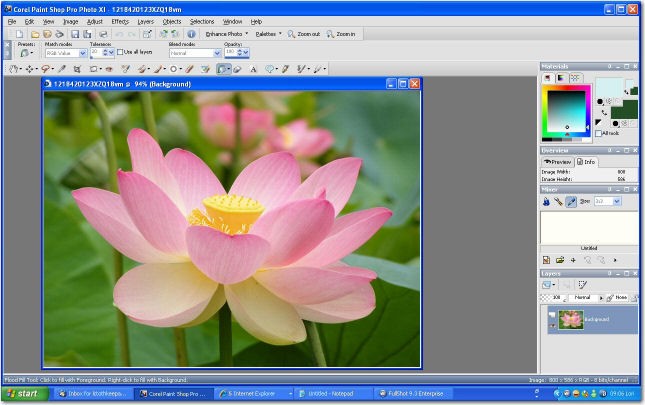Select the Mixer dropper tool
The width and height of the screenshot is (645, 405).
coord(571,201)
